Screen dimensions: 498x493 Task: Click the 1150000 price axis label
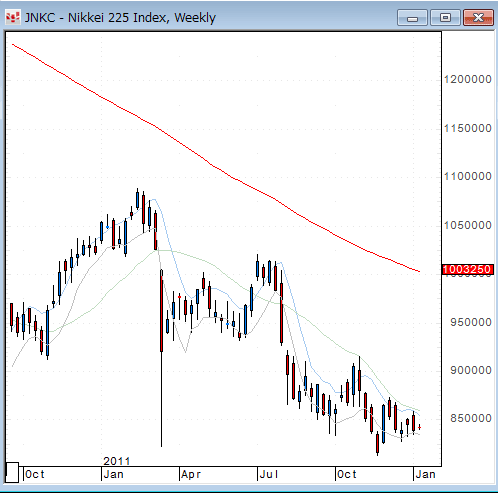[x=467, y=128]
